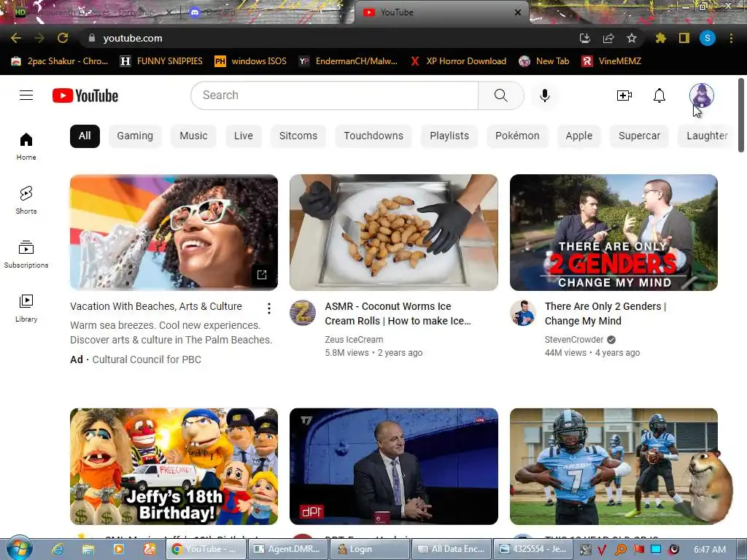Open Windows Media Player from the taskbar

[x=119, y=549]
